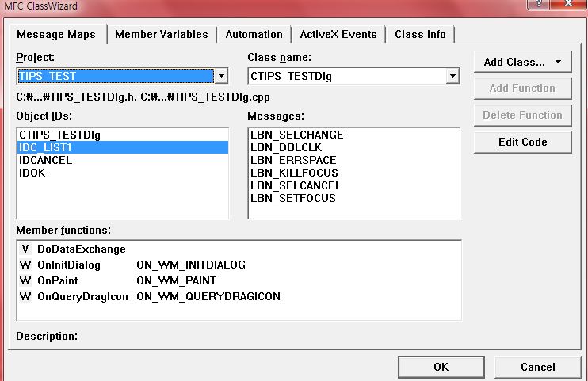Open the Project dropdown arrow
The image size is (588, 381).
[222, 77]
